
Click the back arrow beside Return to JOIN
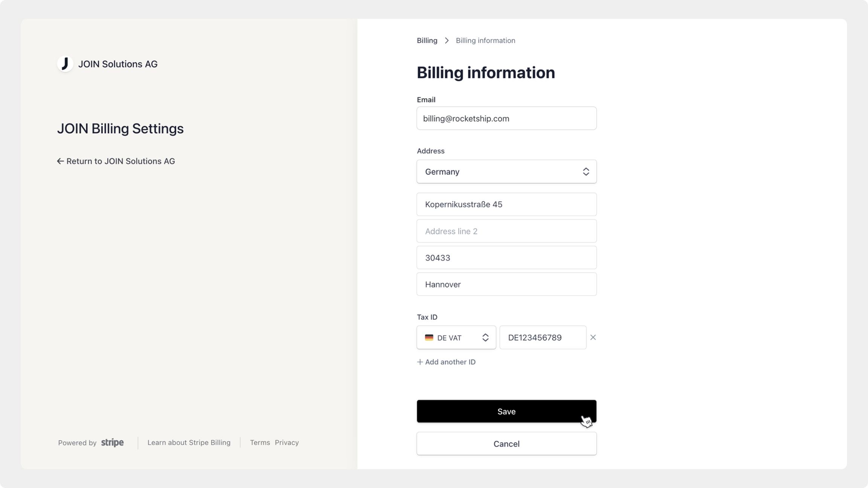click(60, 161)
